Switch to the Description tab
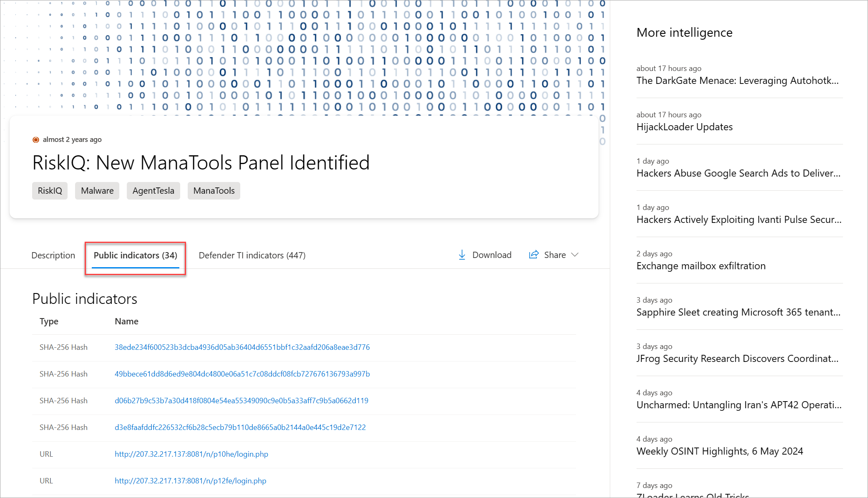Viewport: 868px width, 498px height. point(53,255)
